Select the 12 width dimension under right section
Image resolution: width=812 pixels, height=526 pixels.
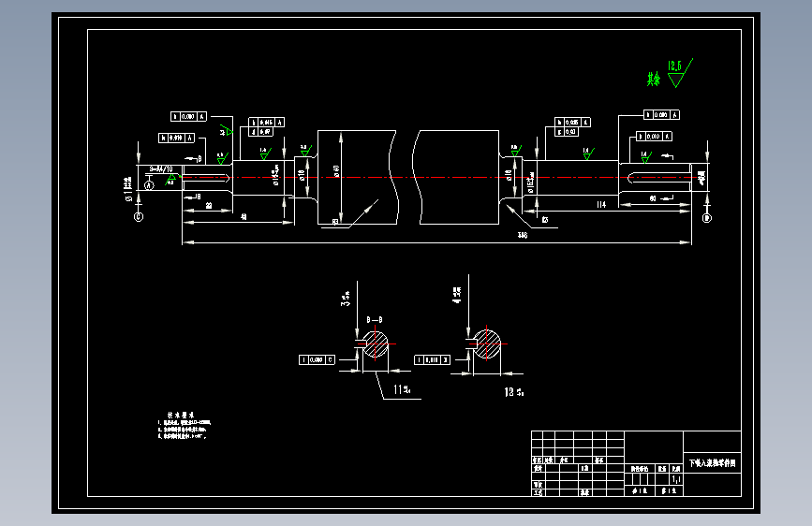[514, 392]
